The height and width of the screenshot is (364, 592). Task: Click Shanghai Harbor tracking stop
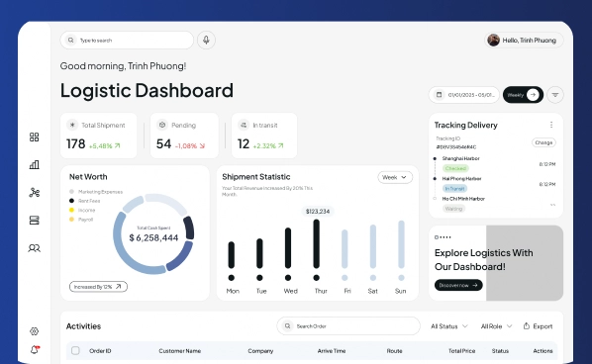coord(460,158)
